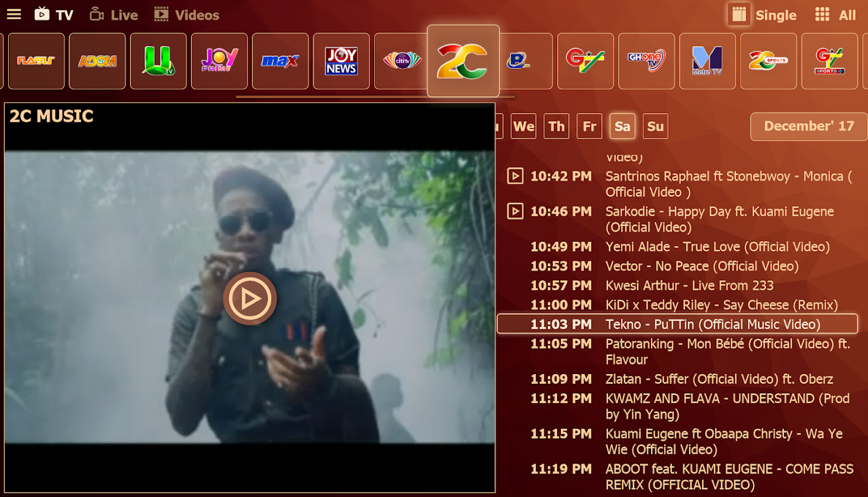Open the hamburger menu
Viewport: 868px width, 497px height.
(x=14, y=14)
